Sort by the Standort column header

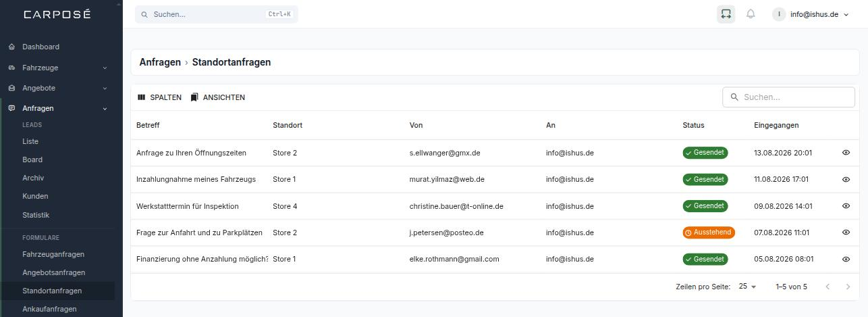point(288,125)
